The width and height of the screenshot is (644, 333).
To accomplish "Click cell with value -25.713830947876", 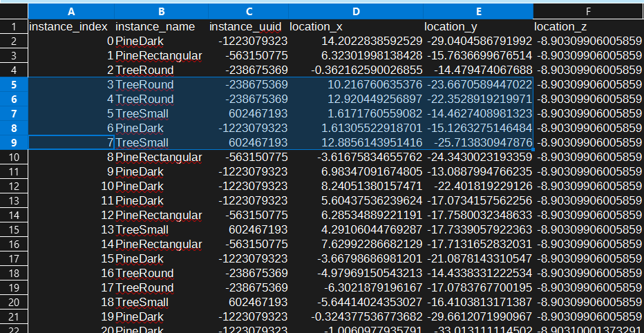I will (x=477, y=142).
